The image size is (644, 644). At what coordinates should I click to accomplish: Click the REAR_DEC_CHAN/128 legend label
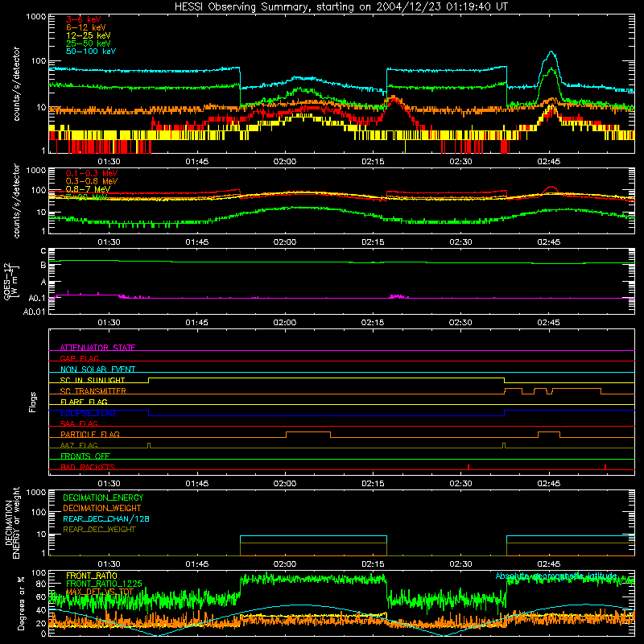click(106, 518)
